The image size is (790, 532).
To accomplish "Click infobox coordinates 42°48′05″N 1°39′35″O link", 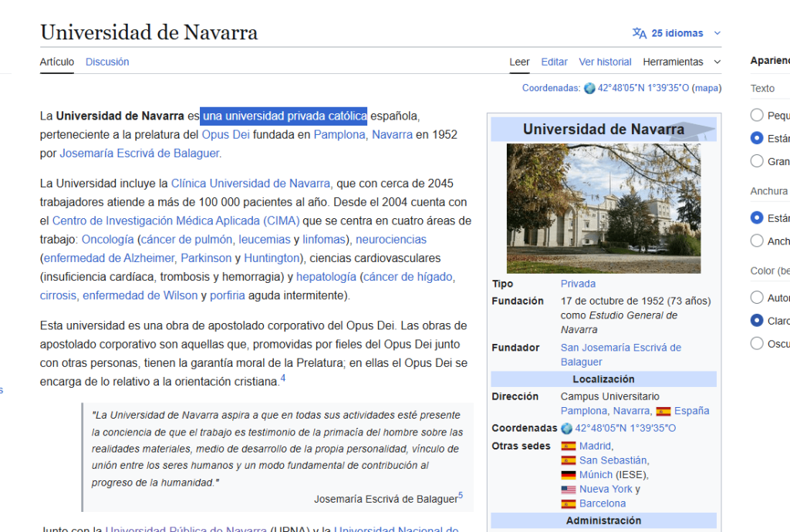I will (625, 429).
